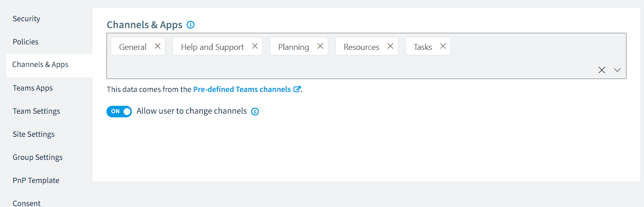Go to the Policies section
Viewport: 644px width, 207px height.
[26, 42]
